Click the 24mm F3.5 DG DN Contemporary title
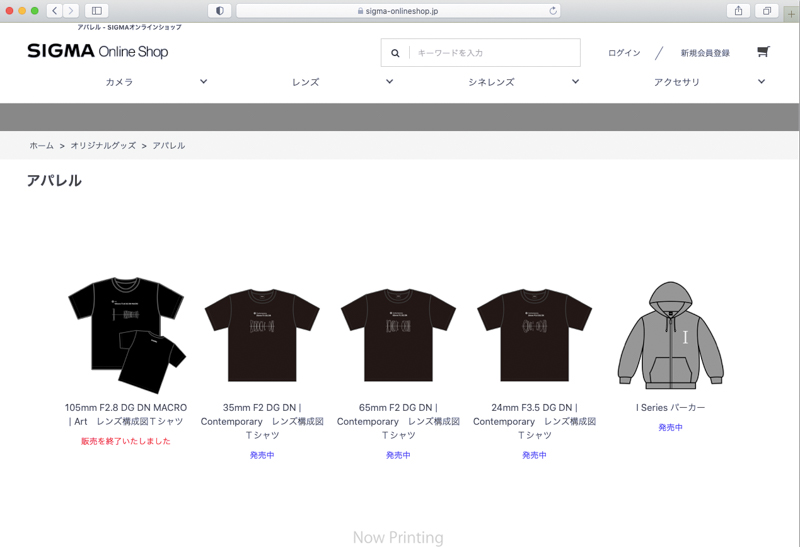The height and width of the screenshot is (547, 800). (x=535, y=421)
